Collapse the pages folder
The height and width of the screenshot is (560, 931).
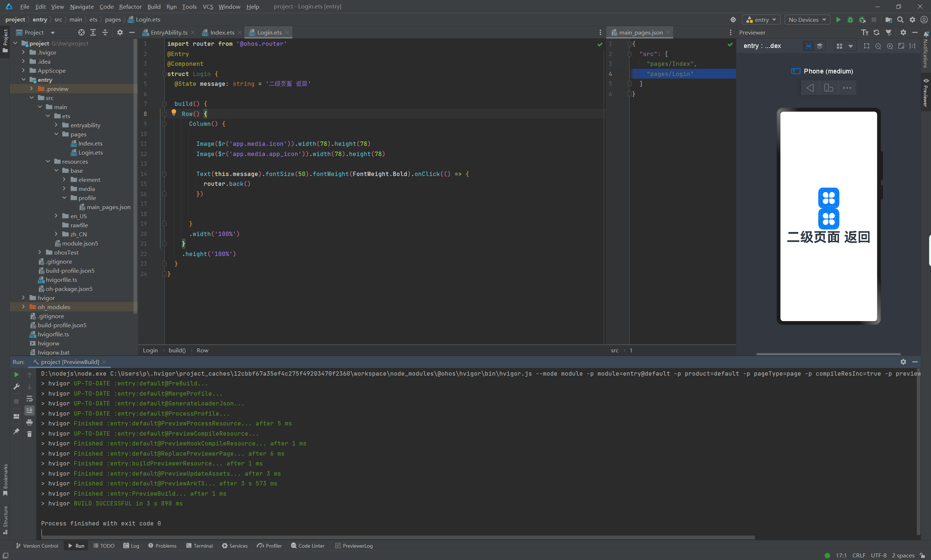[56, 134]
